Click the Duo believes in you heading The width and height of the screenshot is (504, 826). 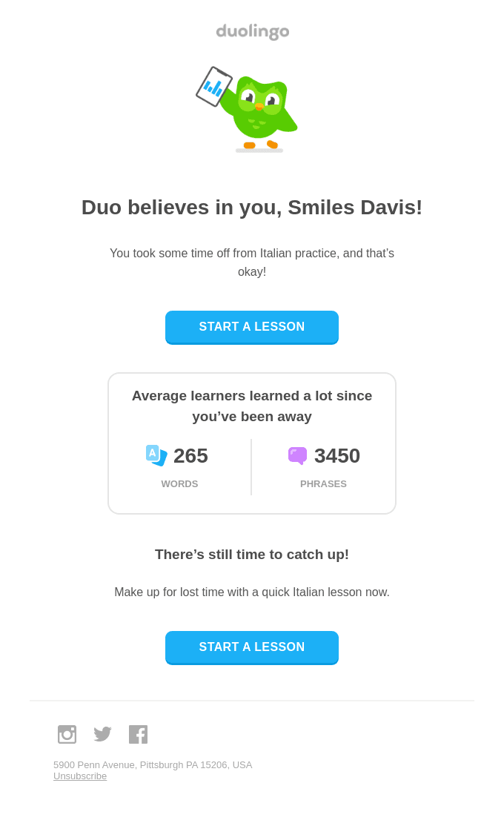pos(252,208)
